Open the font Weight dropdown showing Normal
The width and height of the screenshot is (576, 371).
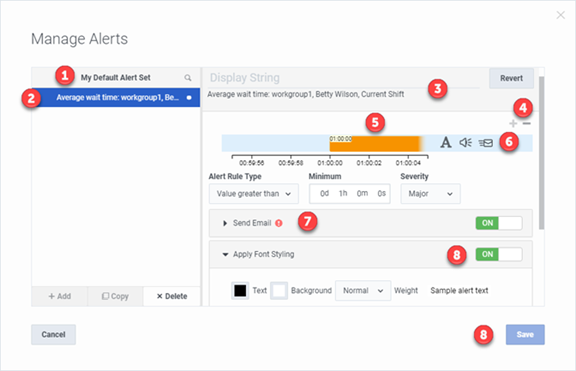tap(363, 291)
